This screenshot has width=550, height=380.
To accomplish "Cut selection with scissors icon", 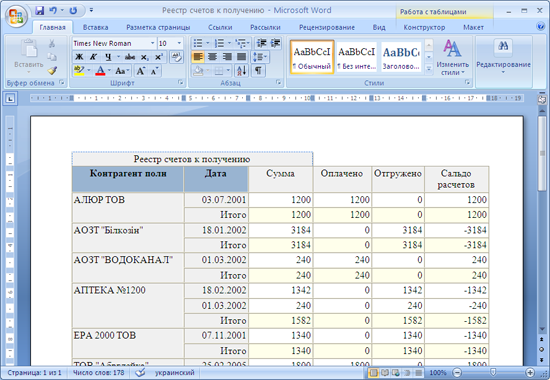I will tap(52, 44).
